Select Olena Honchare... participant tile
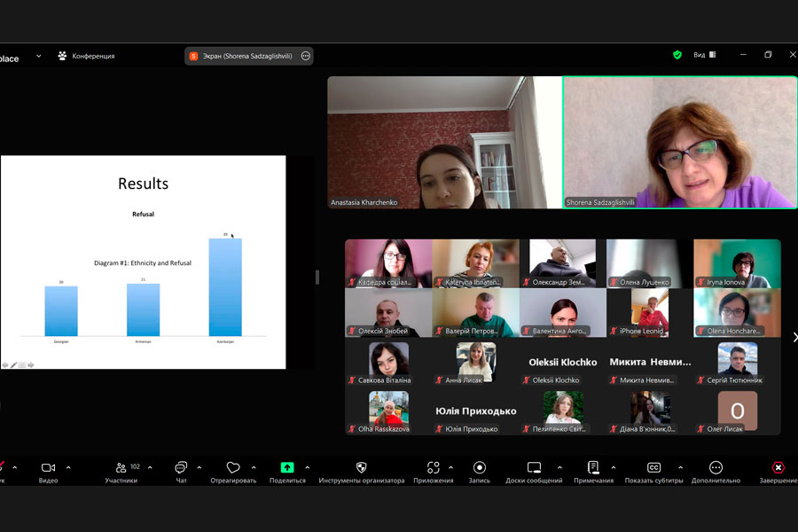The height and width of the screenshot is (532, 798). coord(737,313)
